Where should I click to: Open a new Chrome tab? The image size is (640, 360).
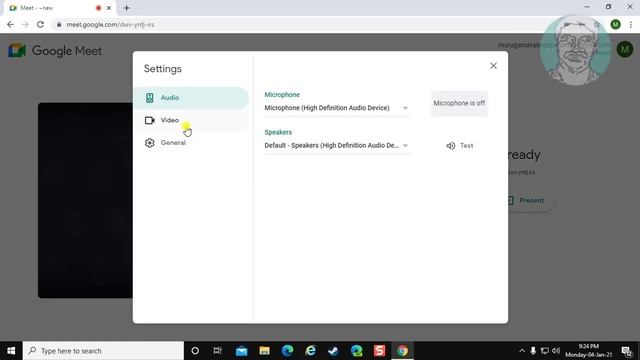(127, 8)
